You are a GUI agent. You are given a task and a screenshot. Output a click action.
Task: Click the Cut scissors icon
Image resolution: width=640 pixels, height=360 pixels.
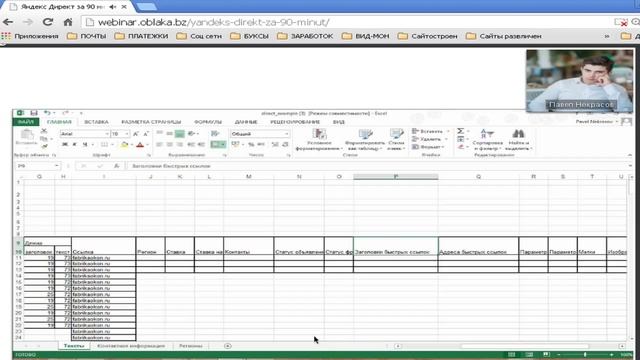44,131
